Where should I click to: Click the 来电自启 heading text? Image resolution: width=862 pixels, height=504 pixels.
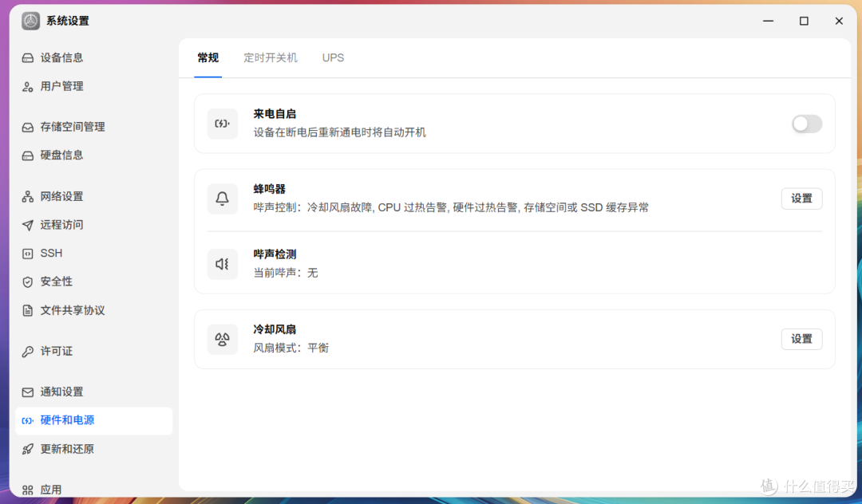pos(275,114)
